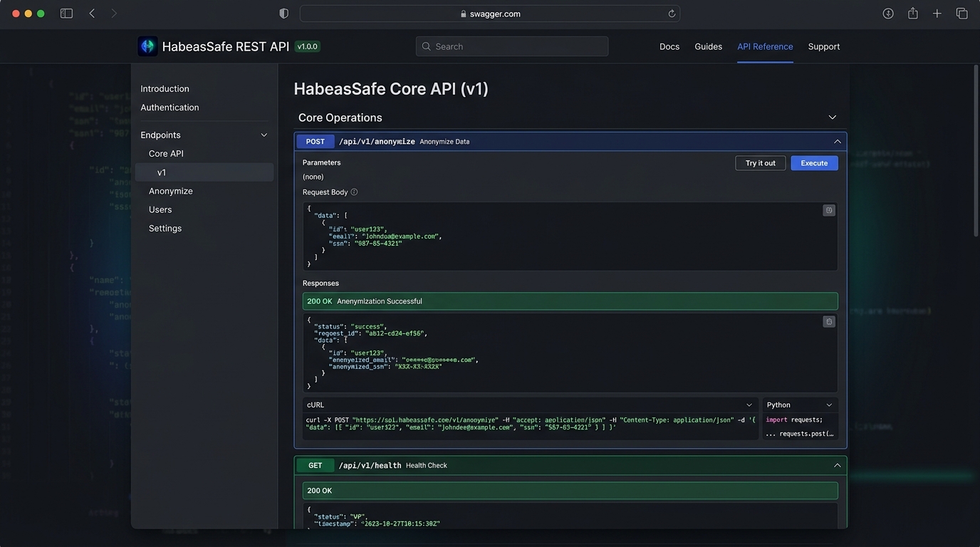
Task: Open Authentication in the sidebar
Action: point(170,108)
